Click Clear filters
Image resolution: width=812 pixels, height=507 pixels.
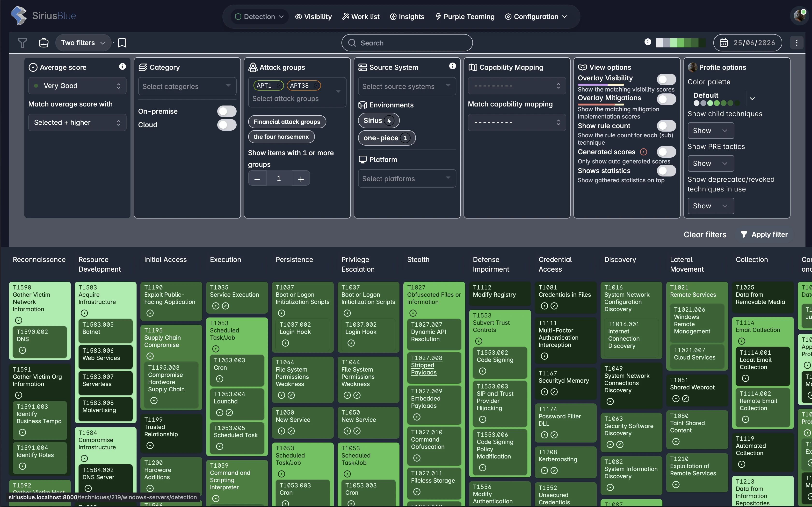(x=705, y=235)
